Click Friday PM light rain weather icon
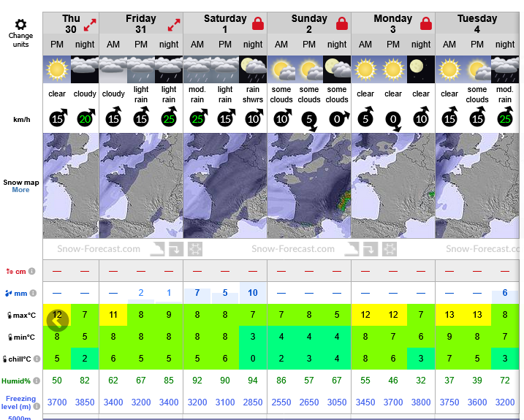The height and width of the screenshot is (420, 524). 141,69
